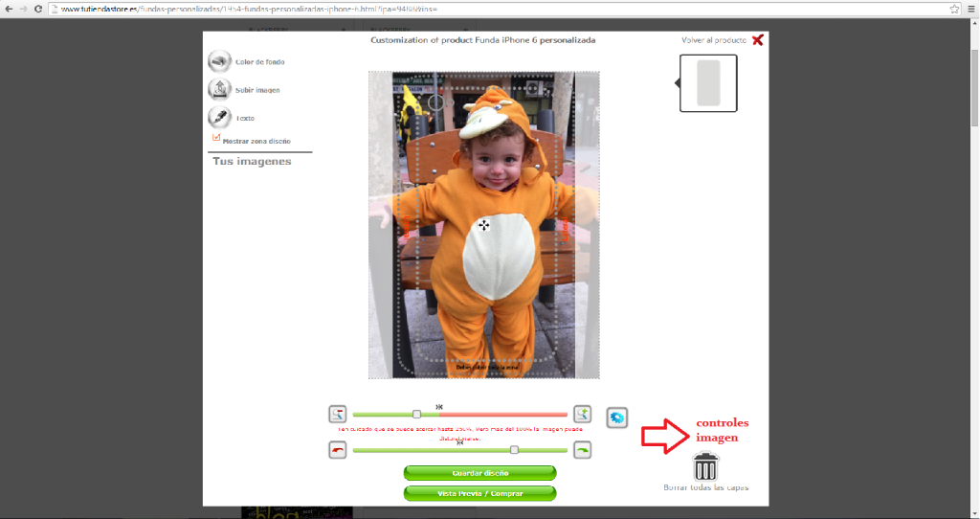Open the Chrome hamburger menu
Viewport: 980px width, 519px height.
coord(969,9)
